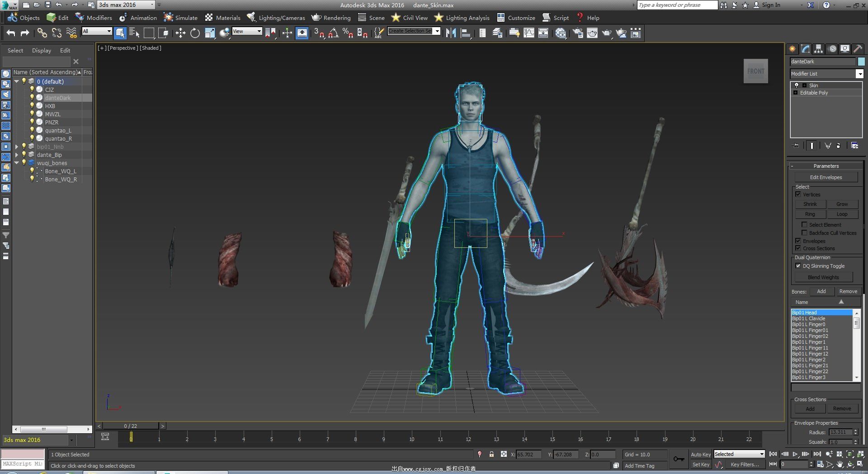
Task: Toggle the Vertices checkbox
Action: click(x=798, y=194)
